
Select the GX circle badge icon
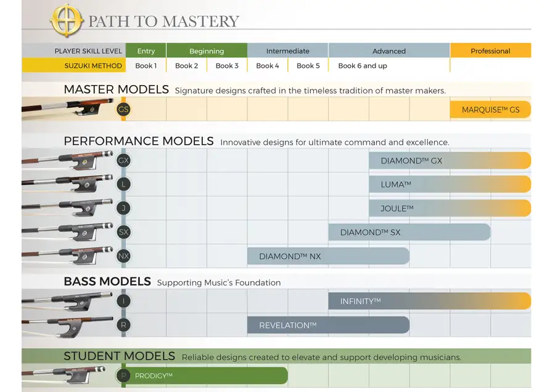(123, 161)
